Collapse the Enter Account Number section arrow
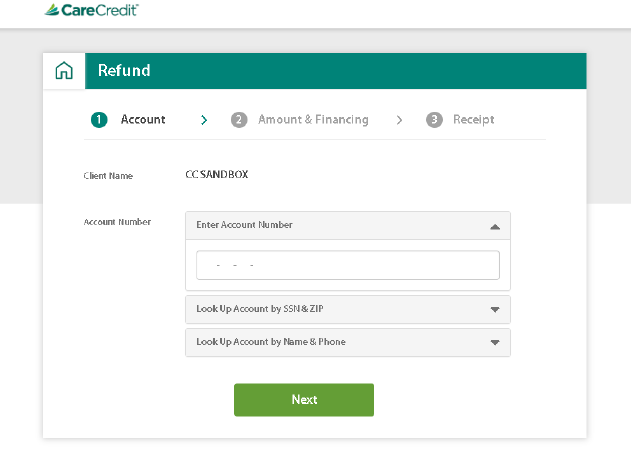This screenshot has height=450, width=631. [494, 226]
